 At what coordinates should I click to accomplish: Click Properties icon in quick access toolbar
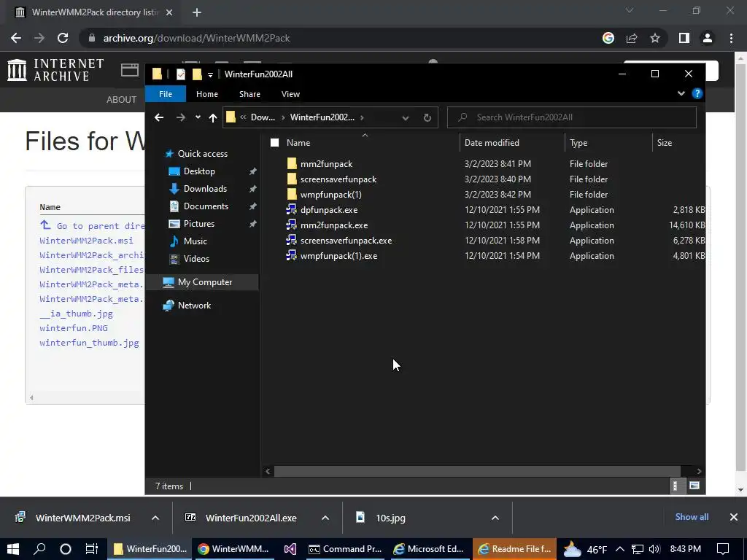point(181,74)
